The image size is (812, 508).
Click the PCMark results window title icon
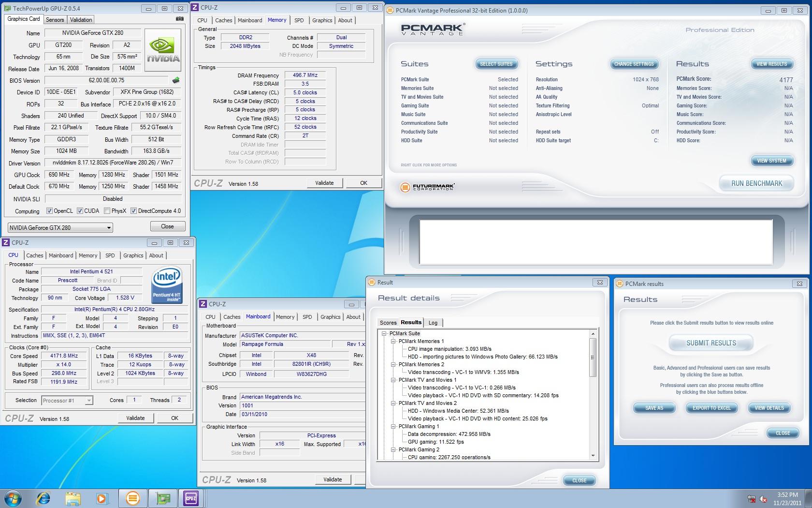tap(620, 284)
